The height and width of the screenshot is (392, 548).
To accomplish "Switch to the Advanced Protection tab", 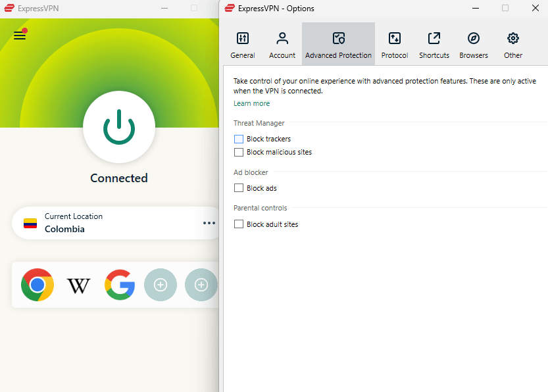I will click(x=338, y=38).
